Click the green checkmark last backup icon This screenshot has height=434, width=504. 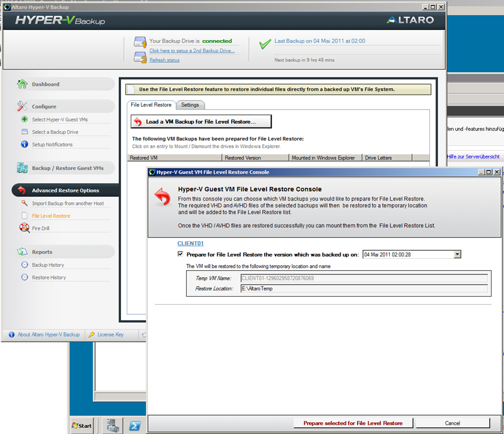pyautogui.click(x=265, y=44)
